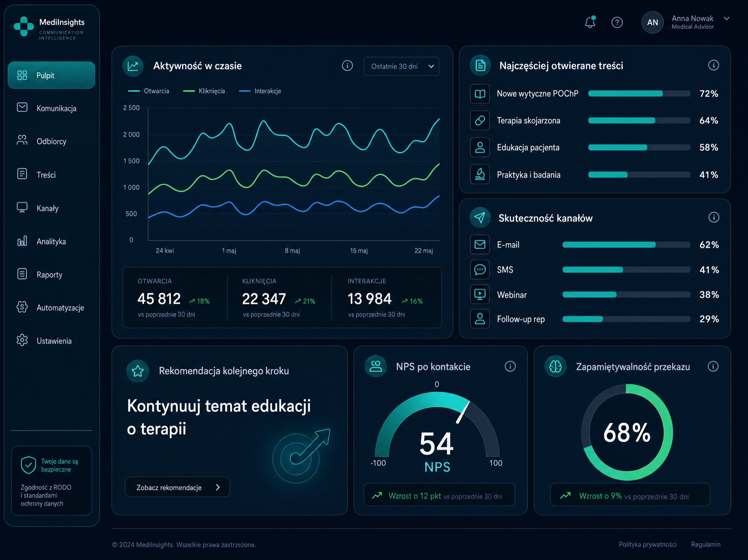The image size is (748, 560).
Task: Click the Wzrost o 9% banner
Action: tap(630, 495)
